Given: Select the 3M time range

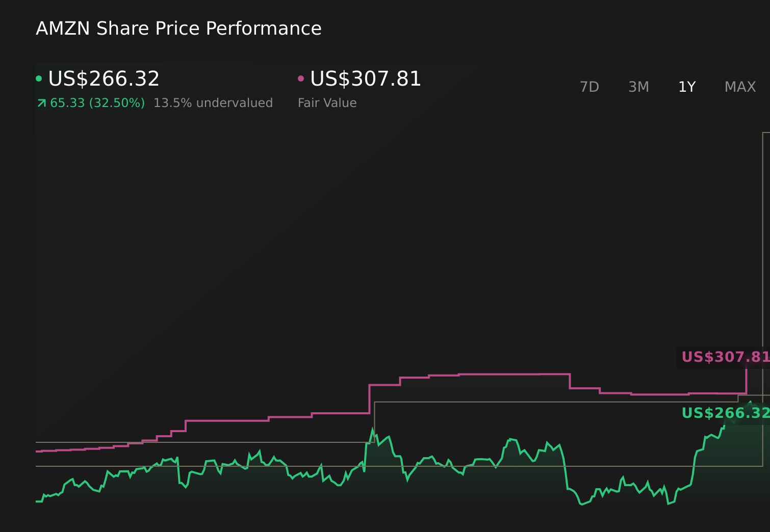Looking at the screenshot, I should click(638, 87).
